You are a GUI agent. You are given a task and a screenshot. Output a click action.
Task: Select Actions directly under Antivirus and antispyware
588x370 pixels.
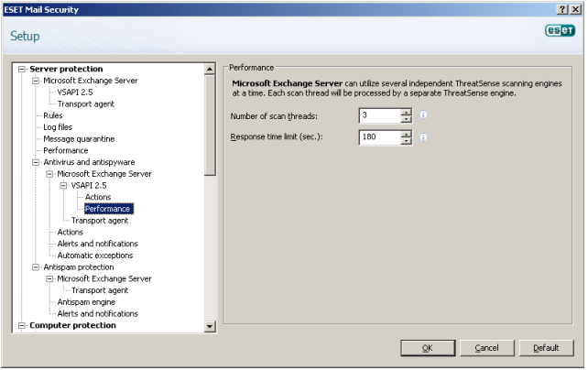[71, 233]
